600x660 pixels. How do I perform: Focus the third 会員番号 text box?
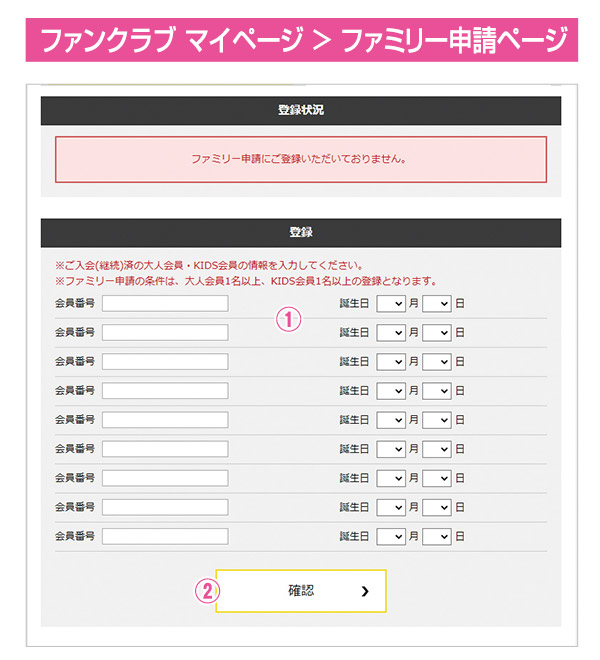coord(165,361)
